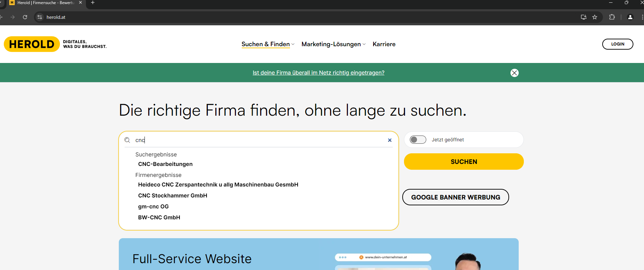644x270 pixels.
Task: Open site information icon in address bar
Action: pos(40,17)
